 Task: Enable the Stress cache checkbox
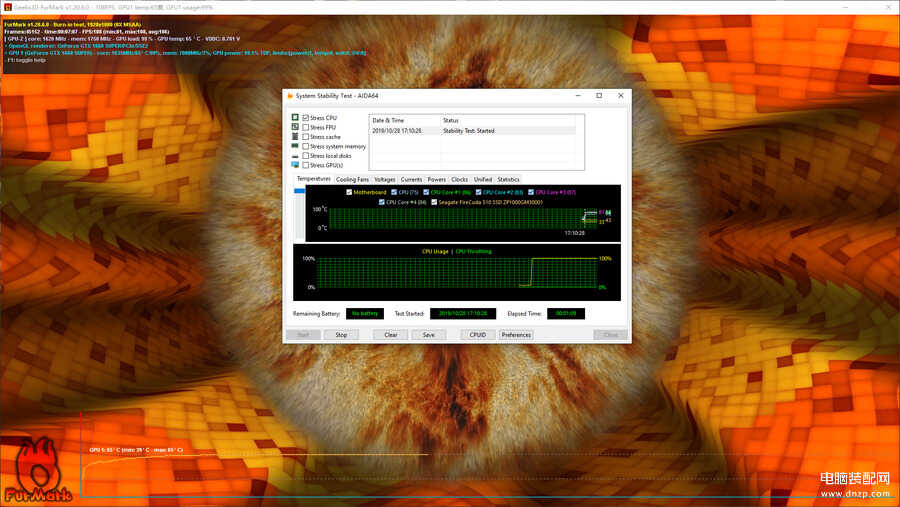305,137
